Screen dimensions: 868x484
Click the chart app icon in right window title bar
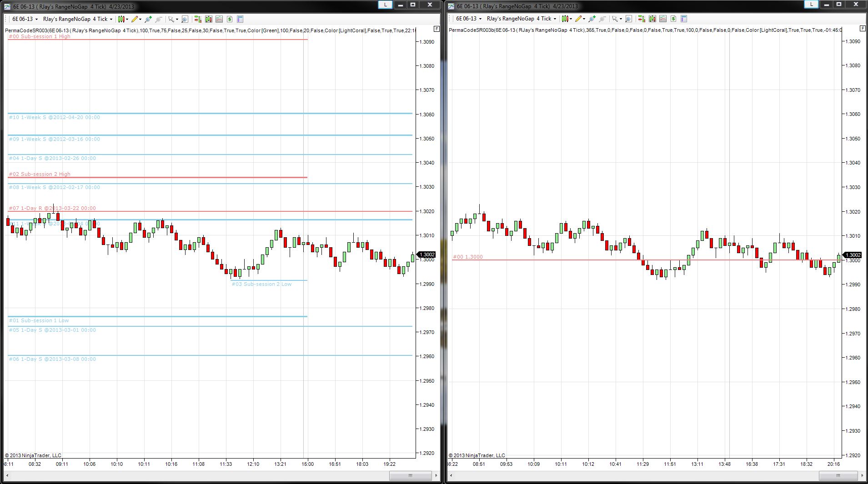[451, 6]
